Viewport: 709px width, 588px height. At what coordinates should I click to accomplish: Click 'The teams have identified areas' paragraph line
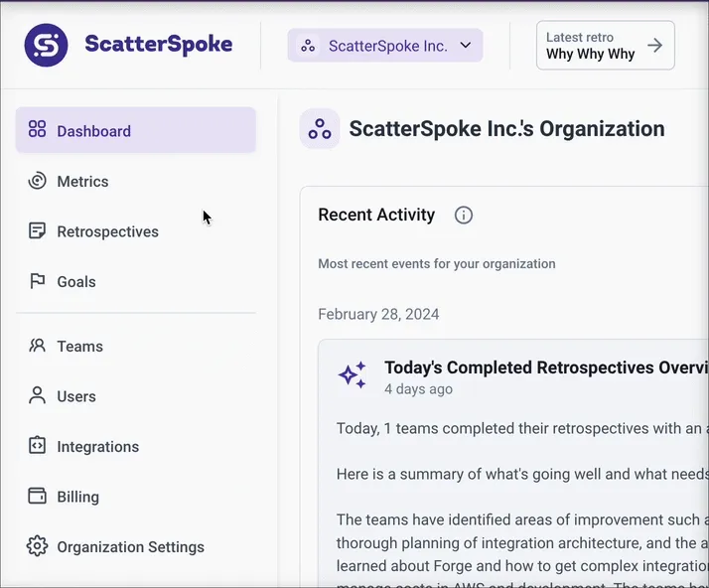(522, 519)
